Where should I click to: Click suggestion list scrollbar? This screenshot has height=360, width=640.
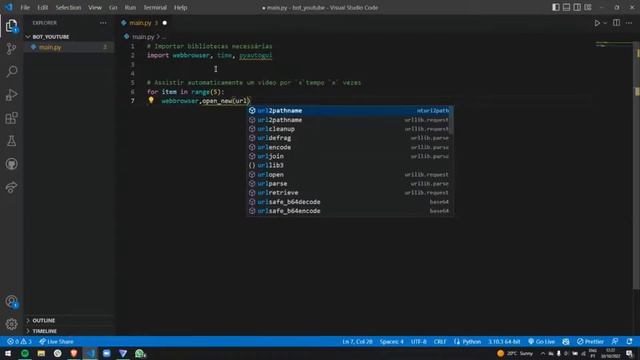click(451, 120)
